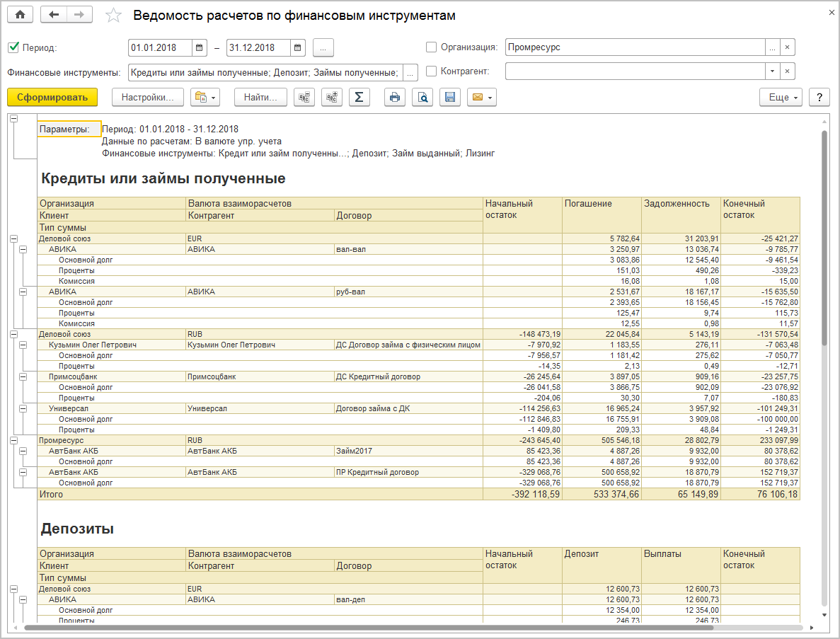Collapse the Промресурс RUB group row

(x=13, y=440)
